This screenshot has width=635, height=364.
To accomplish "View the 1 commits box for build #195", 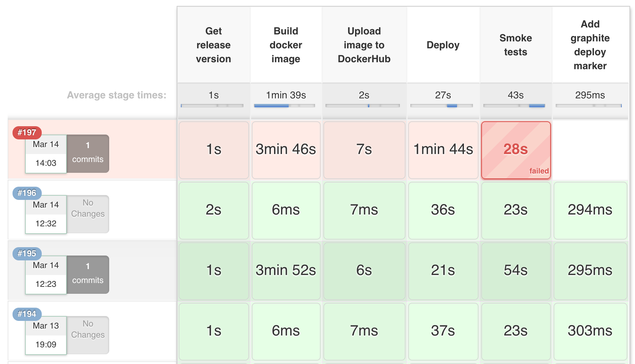I will [x=88, y=274].
